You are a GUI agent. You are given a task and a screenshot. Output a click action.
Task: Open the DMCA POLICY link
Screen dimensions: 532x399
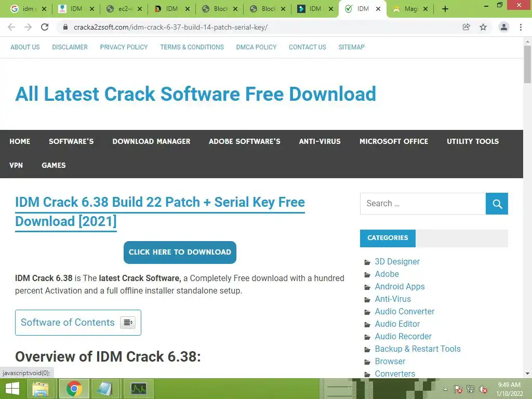click(x=257, y=47)
